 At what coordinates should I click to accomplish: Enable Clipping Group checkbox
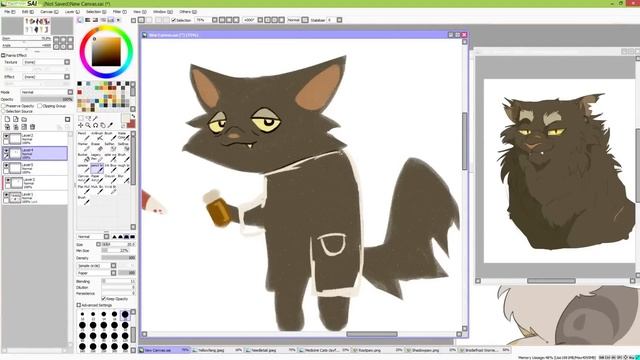click(x=40, y=106)
